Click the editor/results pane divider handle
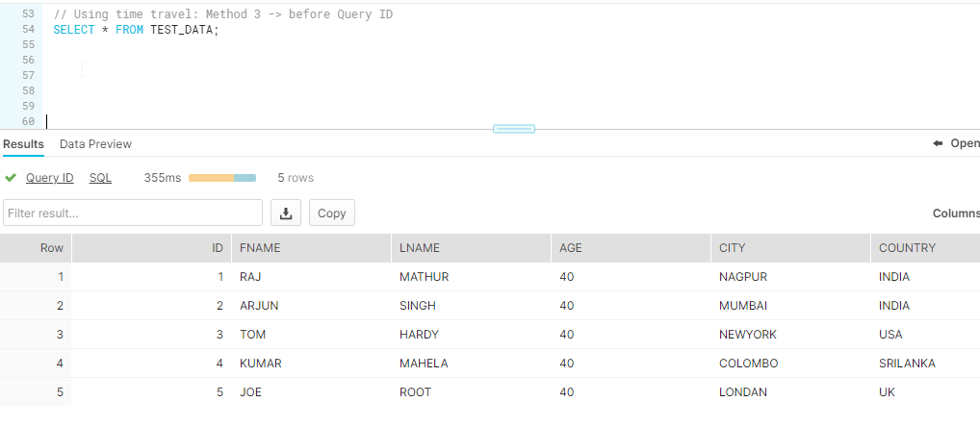 tap(514, 129)
